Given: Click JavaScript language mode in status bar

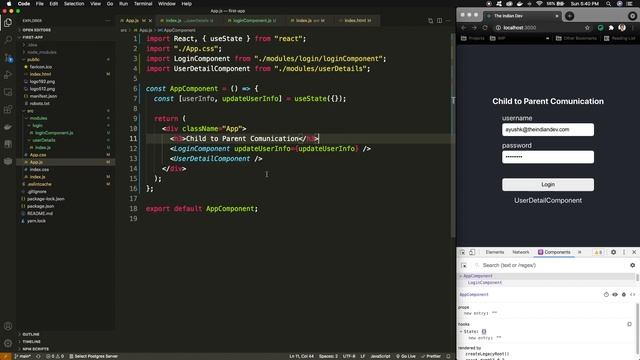Looking at the screenshot, I should point(380,356).
